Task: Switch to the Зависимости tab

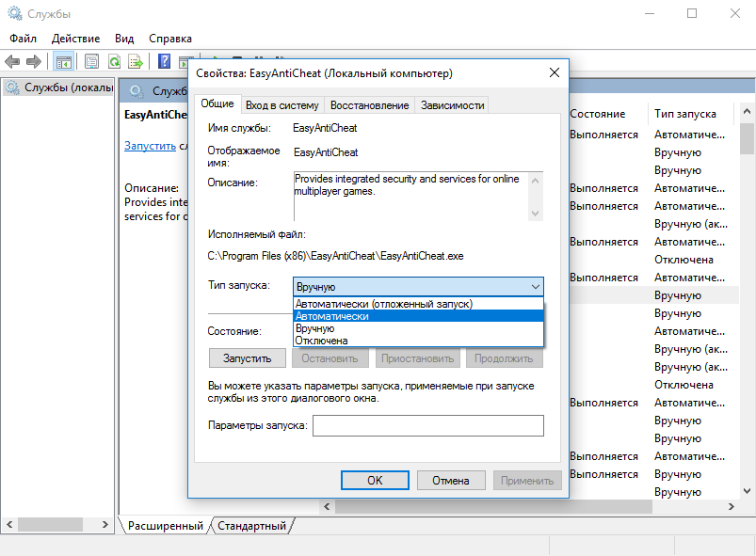Action: click(452, 105)
